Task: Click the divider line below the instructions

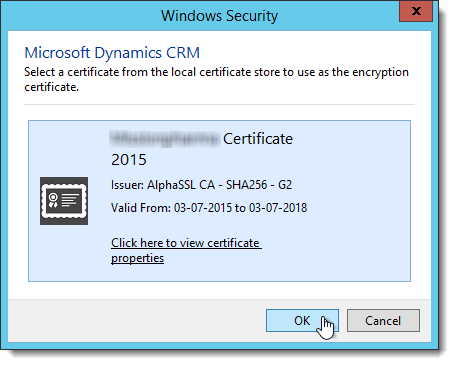Action: click(x=219, y=104)
